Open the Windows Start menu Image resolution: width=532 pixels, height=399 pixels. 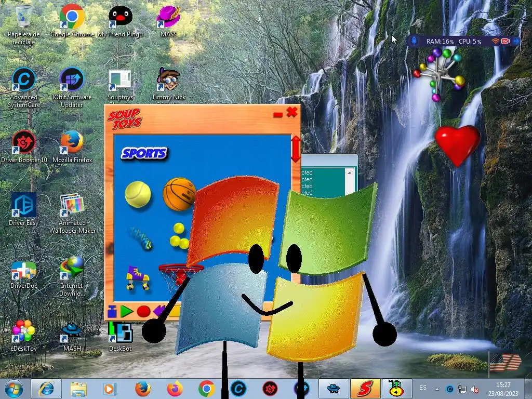click(14, 389)
